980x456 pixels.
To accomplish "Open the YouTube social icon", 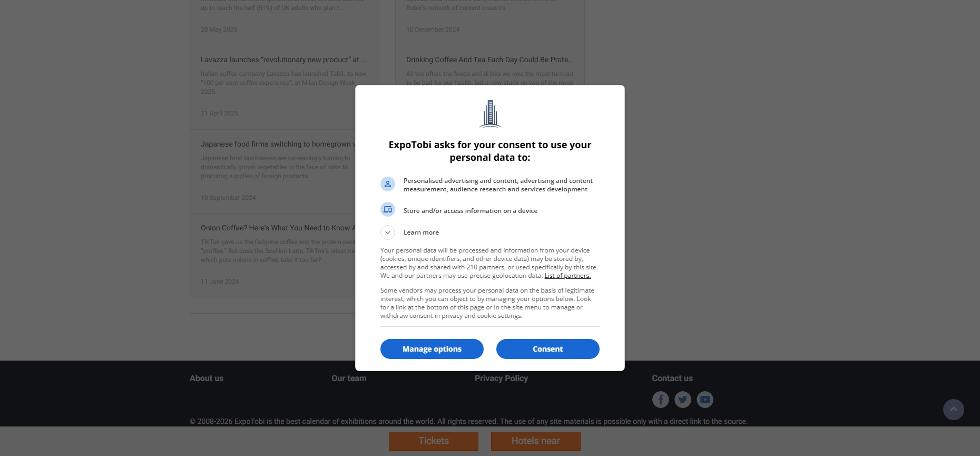I will pos(705,400).
